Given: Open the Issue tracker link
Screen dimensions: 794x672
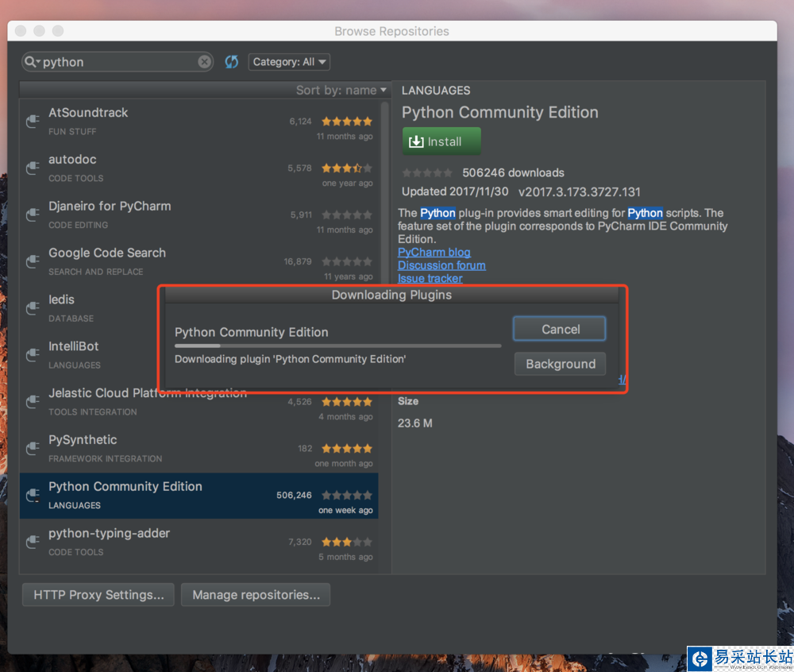Looking at the screenshot, I should point(430,279).
